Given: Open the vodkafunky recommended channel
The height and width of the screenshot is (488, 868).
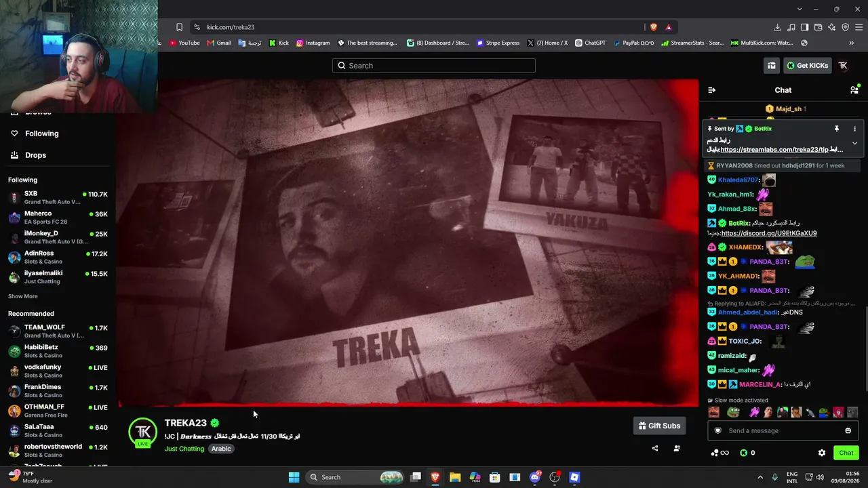Looking at the screenshot, I should click(x=58, y=371).
